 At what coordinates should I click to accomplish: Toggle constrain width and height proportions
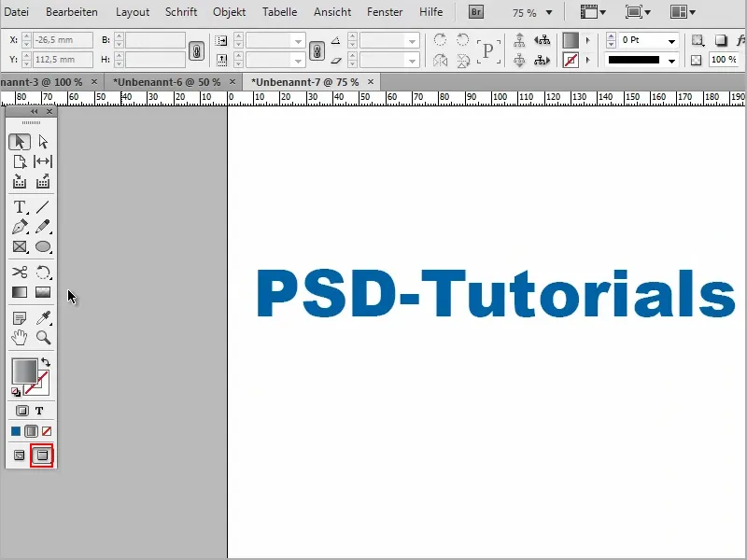[196, 50]
